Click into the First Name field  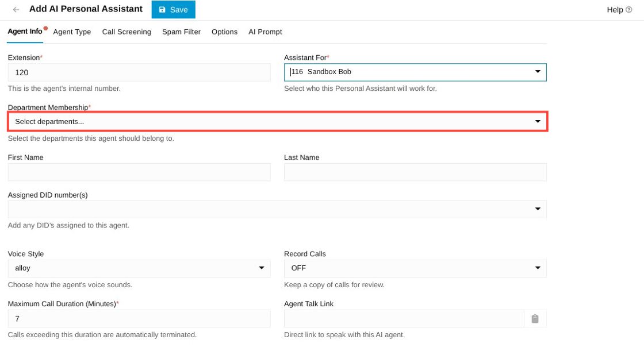click(139, 172)
